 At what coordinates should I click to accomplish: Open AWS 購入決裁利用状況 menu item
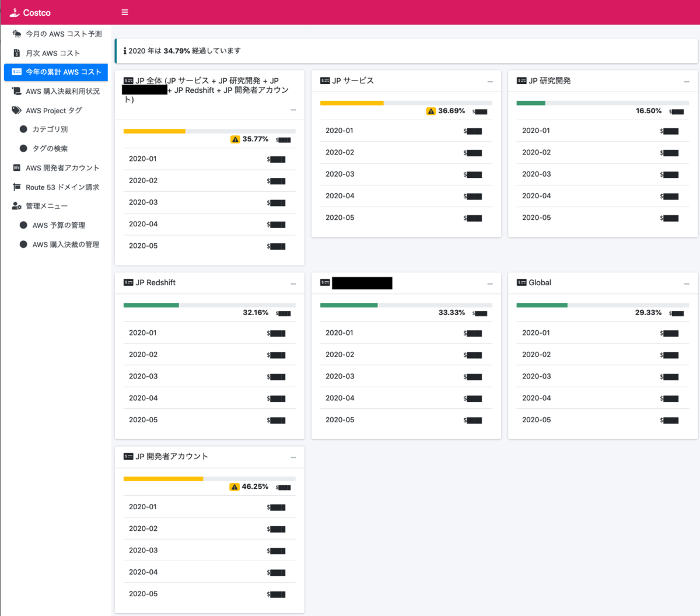point(56,91)
